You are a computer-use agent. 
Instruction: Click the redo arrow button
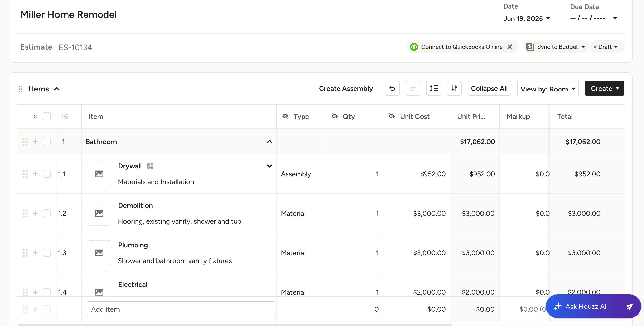(x=413, y=88)
